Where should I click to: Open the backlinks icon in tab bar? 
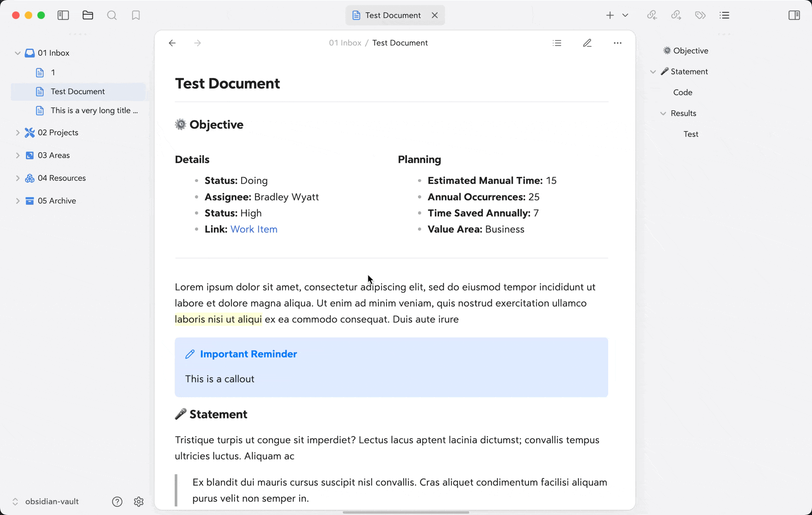coord(652,15)
